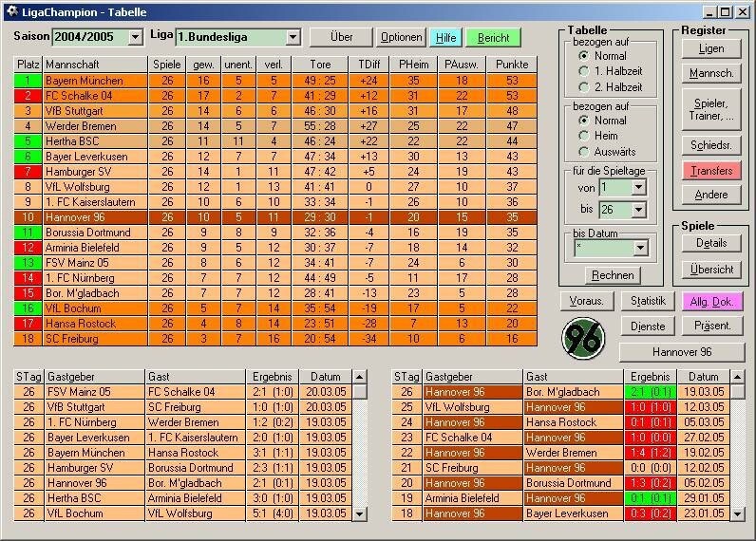Click the Tore column header

pos(320,65)
